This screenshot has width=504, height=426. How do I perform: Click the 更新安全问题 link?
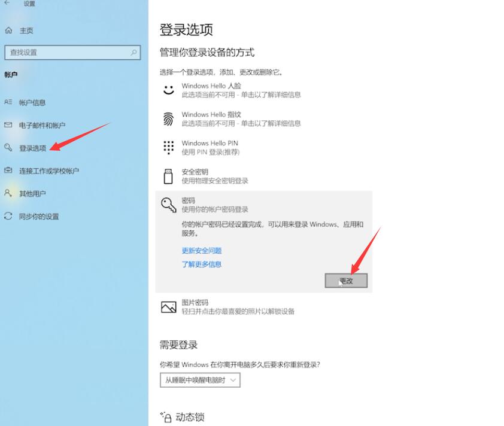pyautogui.click(x=202, y=251)
